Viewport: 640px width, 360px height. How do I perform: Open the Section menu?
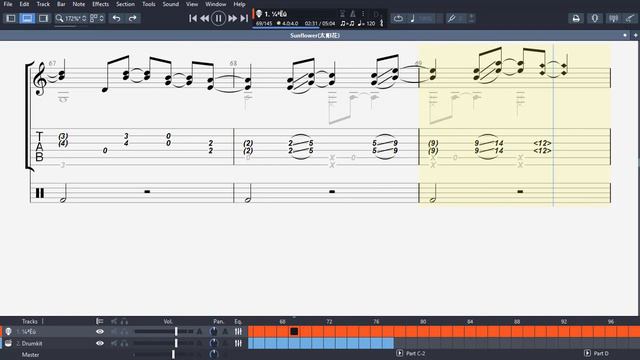[x=125, y=4]
